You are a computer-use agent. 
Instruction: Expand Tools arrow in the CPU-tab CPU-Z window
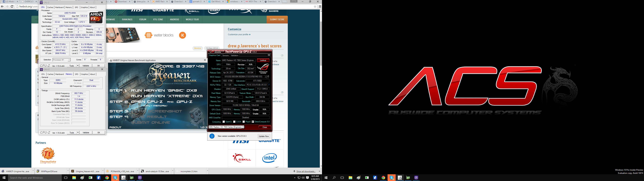pyautogui.click(x=78, y=66)
